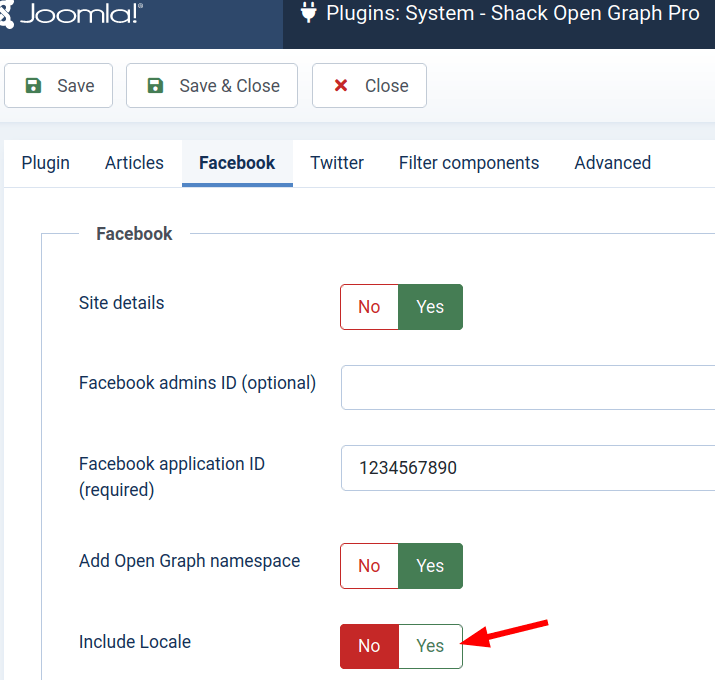Click the Joomla logo icon
This screenshot has width=715, height=680.
[x=6, y=14]
